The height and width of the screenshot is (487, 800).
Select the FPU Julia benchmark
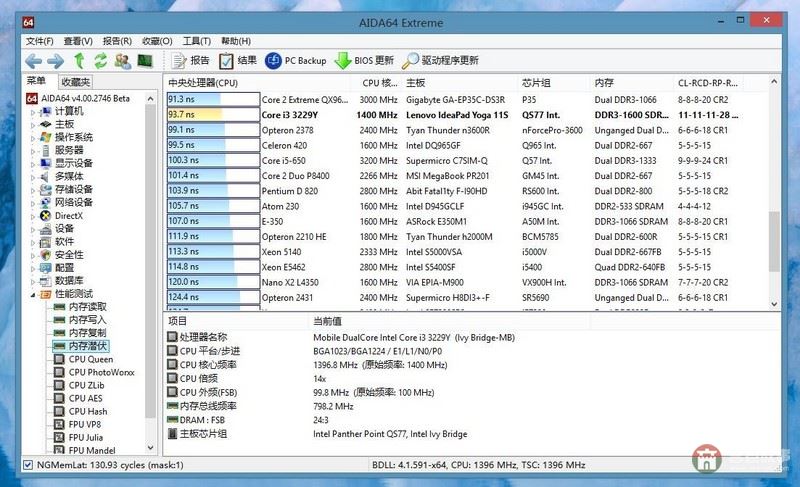coord(86,438)
